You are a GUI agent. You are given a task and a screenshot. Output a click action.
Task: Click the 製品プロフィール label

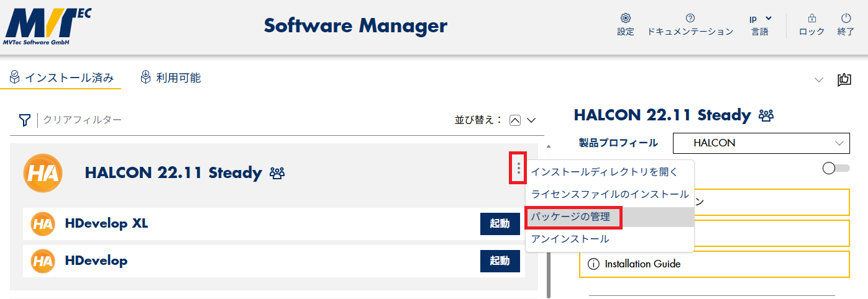tap(618, 143)
